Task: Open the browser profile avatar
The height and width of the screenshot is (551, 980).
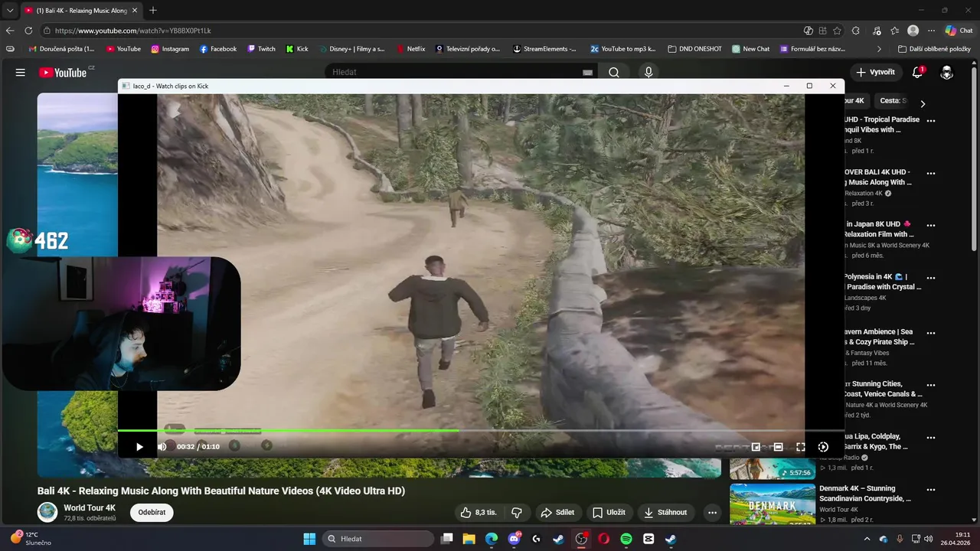Action: pyautogui.click(x=913, y=31)
